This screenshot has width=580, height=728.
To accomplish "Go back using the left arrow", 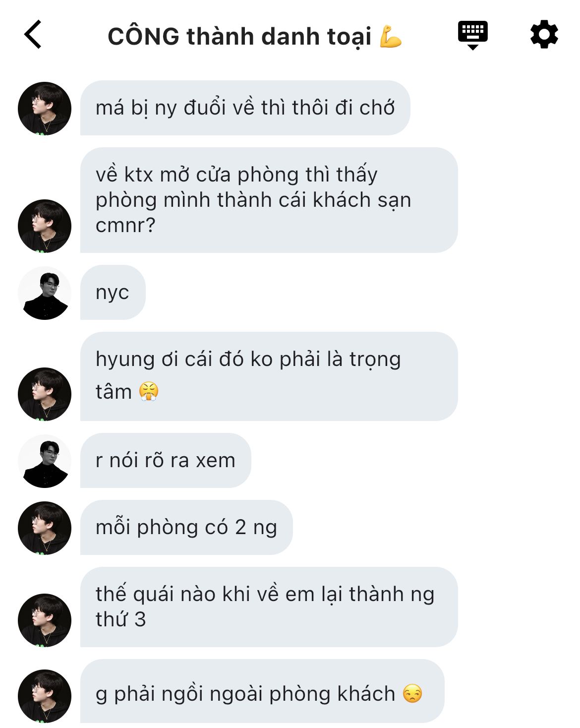I will (x=33, y=35).
